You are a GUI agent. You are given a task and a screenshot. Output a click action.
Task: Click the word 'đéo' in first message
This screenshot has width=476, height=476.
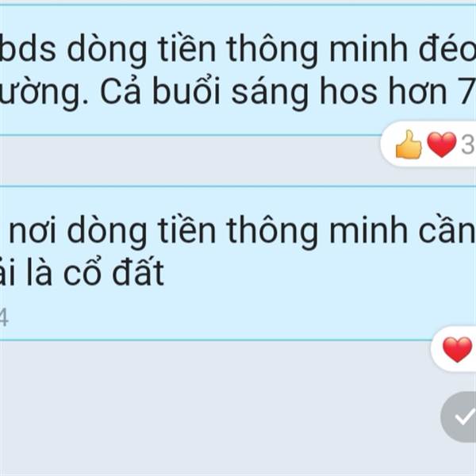pyautogui.click(x=447, y=48)
